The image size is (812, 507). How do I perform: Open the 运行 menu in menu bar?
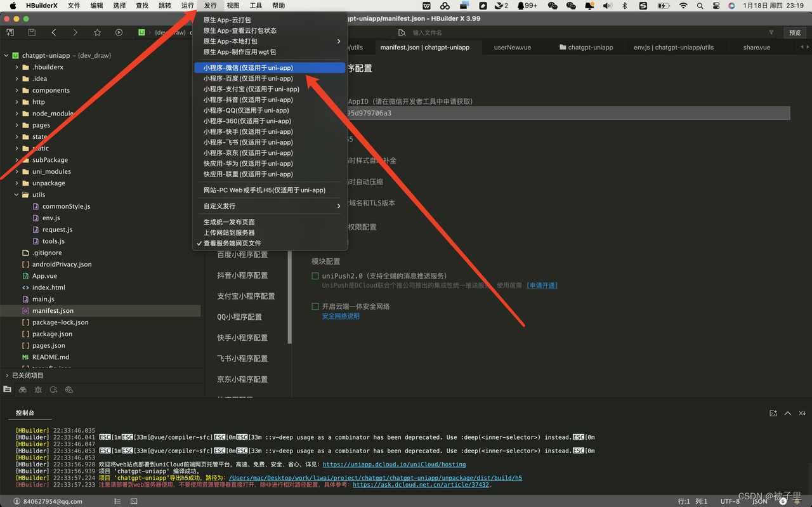coord(188,5)
